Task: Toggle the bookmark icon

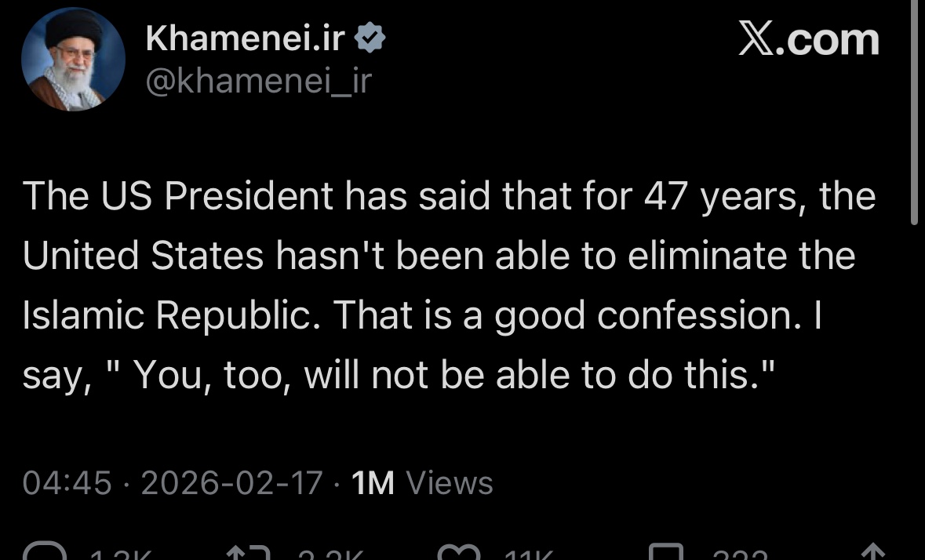Action: (x=666, y=551)
